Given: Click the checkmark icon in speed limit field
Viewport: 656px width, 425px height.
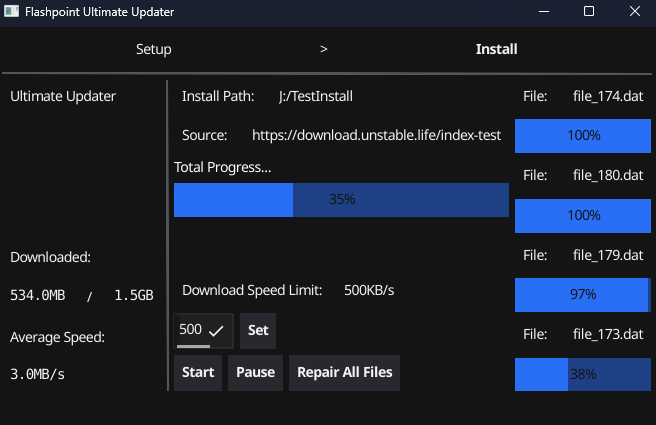Looking at the screenshot, I should pos(217,330).
